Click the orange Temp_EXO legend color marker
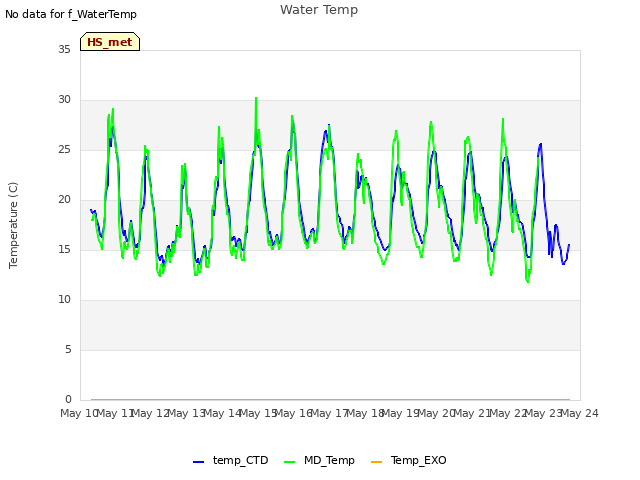640x480 pixels. pos(376,462)
